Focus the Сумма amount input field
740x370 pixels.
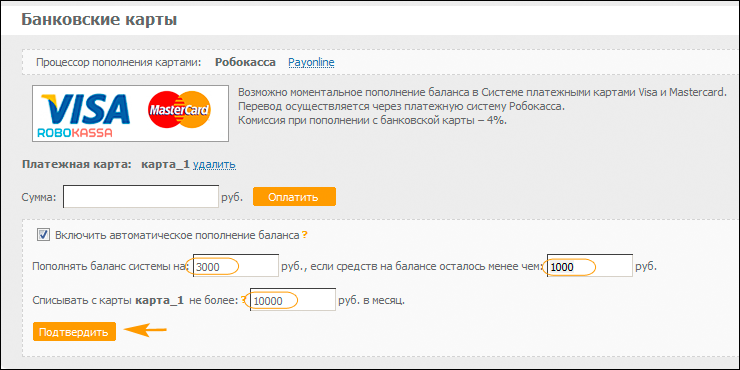click(141, 196)
